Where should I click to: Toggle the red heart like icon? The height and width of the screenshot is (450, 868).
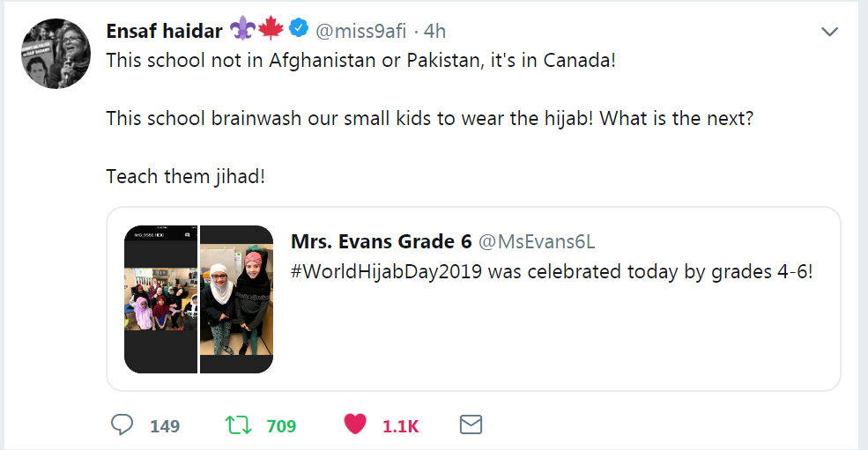point(355,425)
